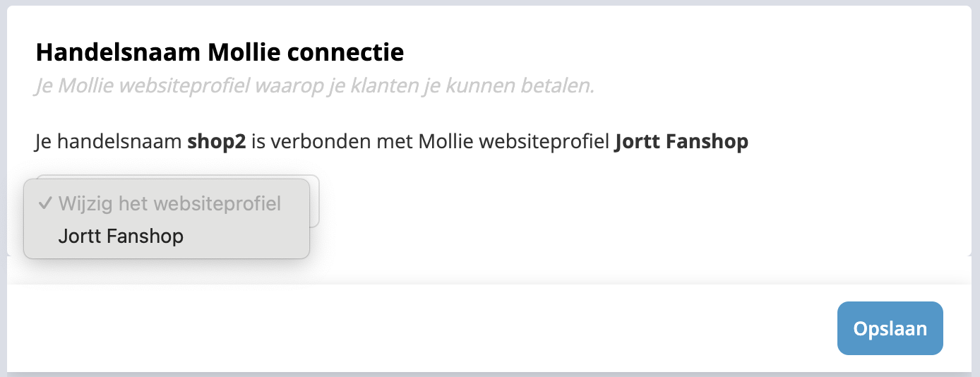Click the checkmark beside 'Wijzig het websiteprofiel'

44,204
